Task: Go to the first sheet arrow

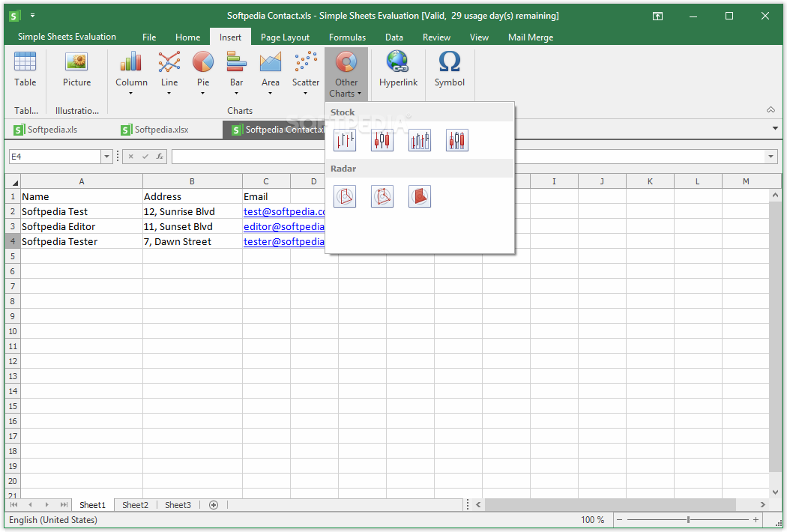Action: tap(14, 505)
